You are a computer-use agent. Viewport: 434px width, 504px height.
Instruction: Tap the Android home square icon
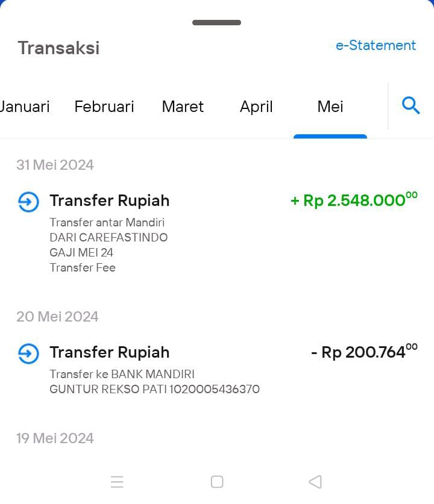pyautogui.click(x=217, y=482)
